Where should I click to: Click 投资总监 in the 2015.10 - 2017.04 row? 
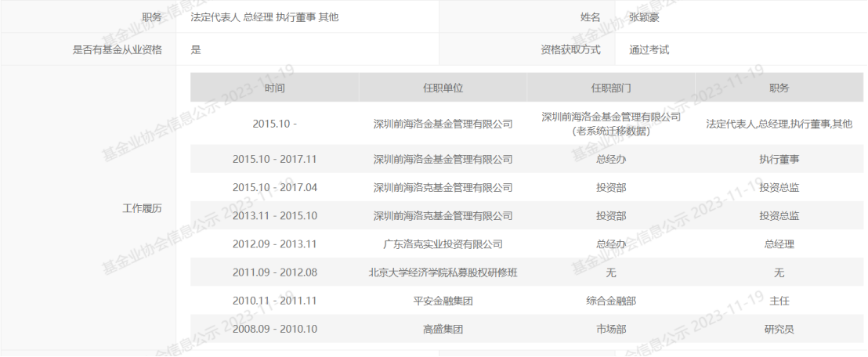[779, 188]
